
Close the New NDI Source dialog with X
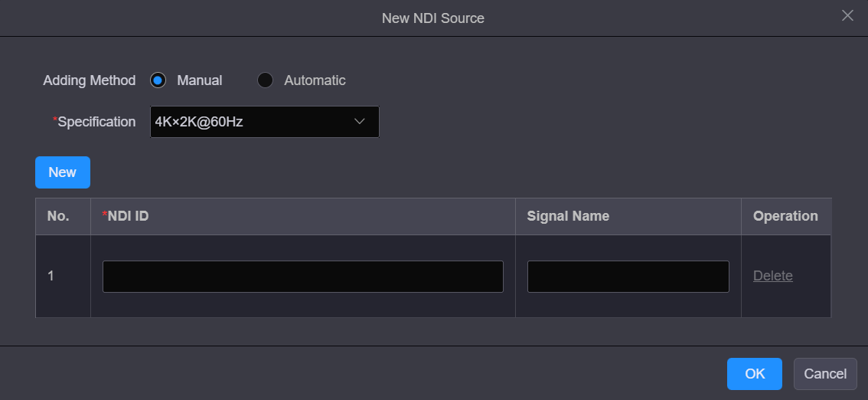coord(847,15)
